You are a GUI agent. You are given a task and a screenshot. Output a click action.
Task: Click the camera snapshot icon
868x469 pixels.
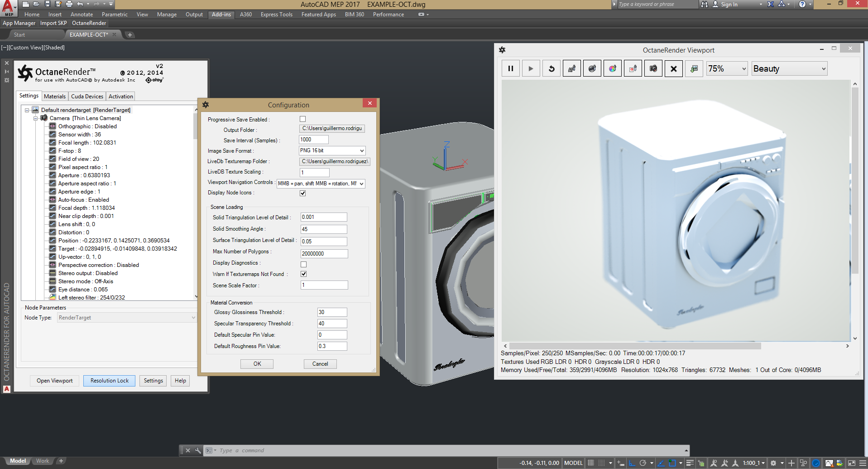pos(653,69)
